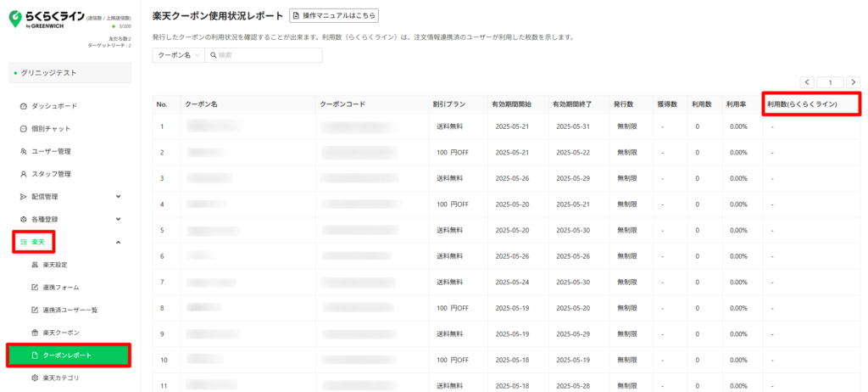Click 送料無料 plan in row 5
Image resolution: width=868 pixels, height=392 pixels.
click(x=449, y=230)
